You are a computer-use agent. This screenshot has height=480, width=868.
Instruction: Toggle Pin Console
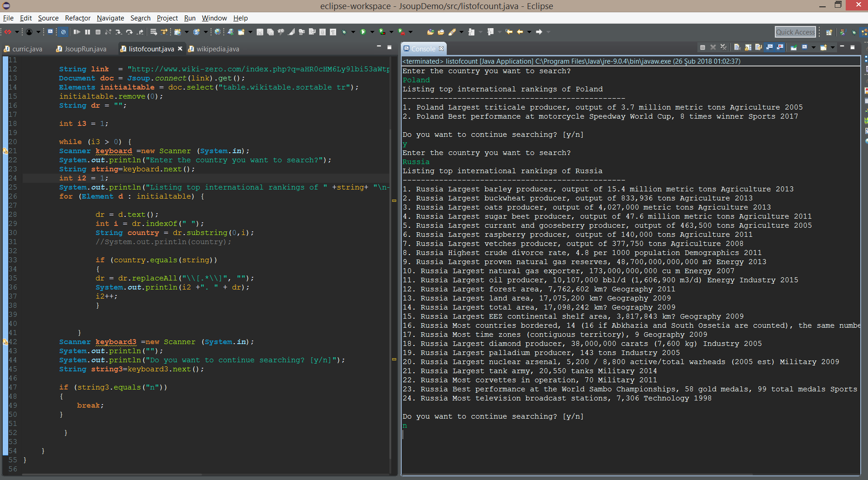tap(793, 47)
